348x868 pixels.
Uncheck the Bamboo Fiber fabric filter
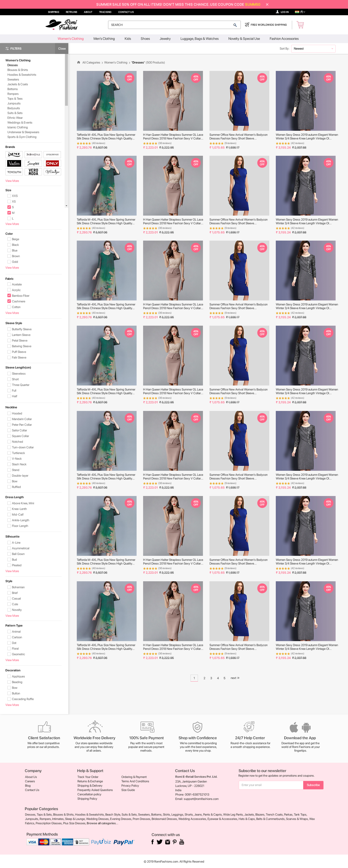pos(9,295)
